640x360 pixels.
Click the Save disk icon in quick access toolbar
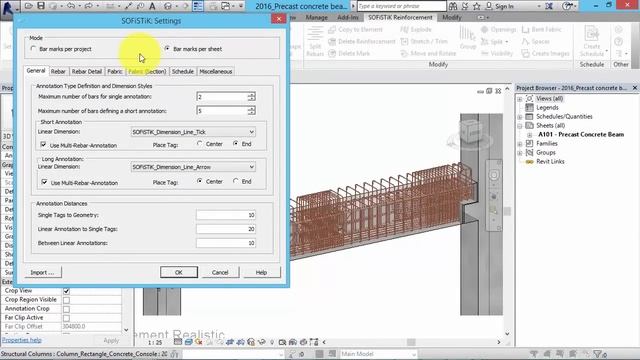pos(41,6)
